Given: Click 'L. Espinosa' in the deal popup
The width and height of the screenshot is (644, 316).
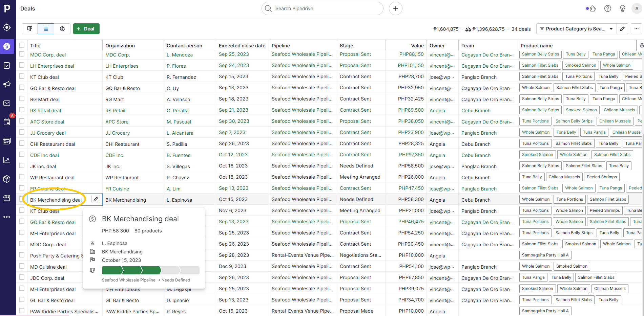Looking at the screenshot, I should 115,243.
